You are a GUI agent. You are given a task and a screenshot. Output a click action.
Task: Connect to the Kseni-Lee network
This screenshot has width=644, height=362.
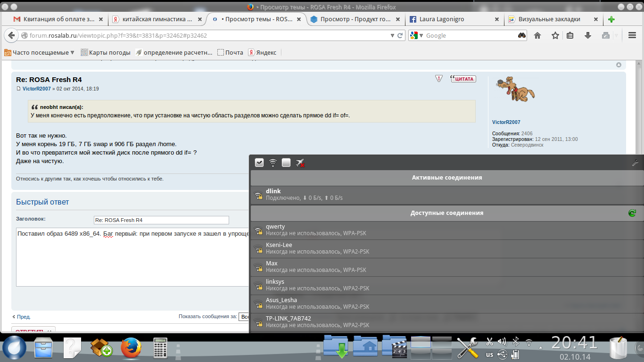pos(447,248)
